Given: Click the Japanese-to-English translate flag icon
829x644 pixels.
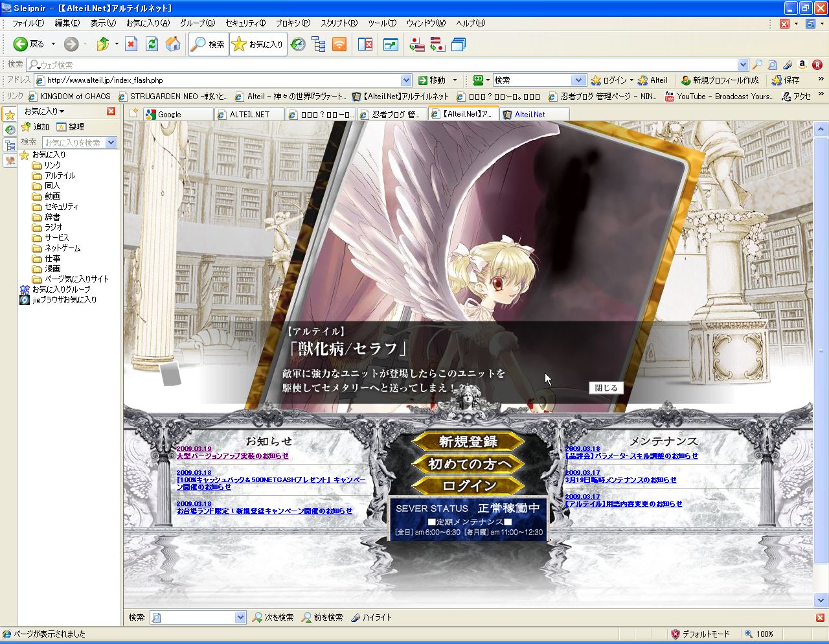Looking at the screenshot, I should (x=417, y=44).
